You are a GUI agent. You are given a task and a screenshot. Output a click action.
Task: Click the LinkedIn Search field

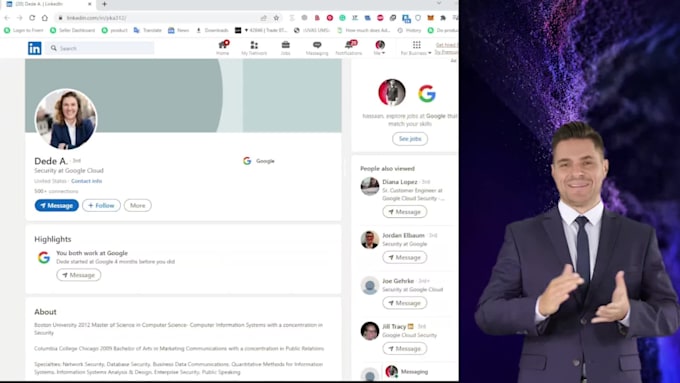(101, 48)
